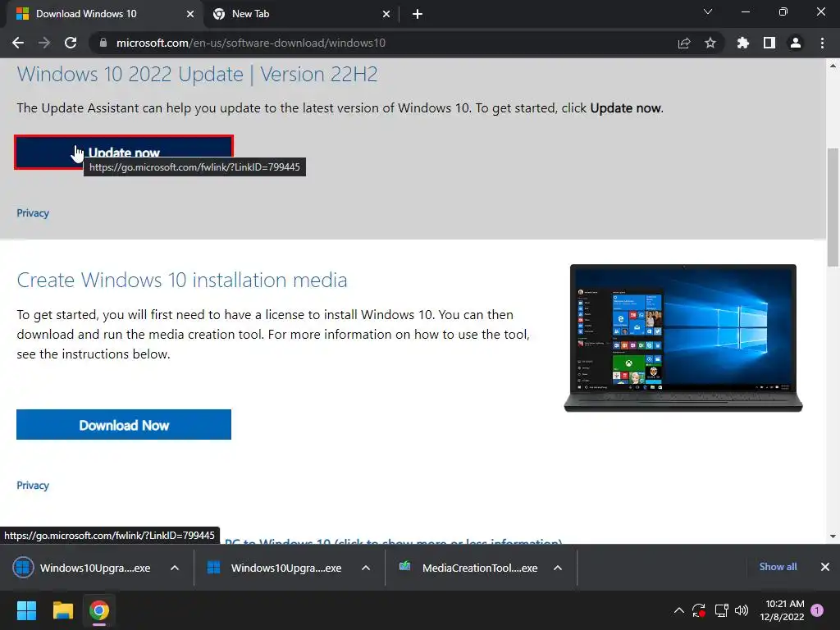
Task: Click the page scrollbar down arrow
Action: 833,536
